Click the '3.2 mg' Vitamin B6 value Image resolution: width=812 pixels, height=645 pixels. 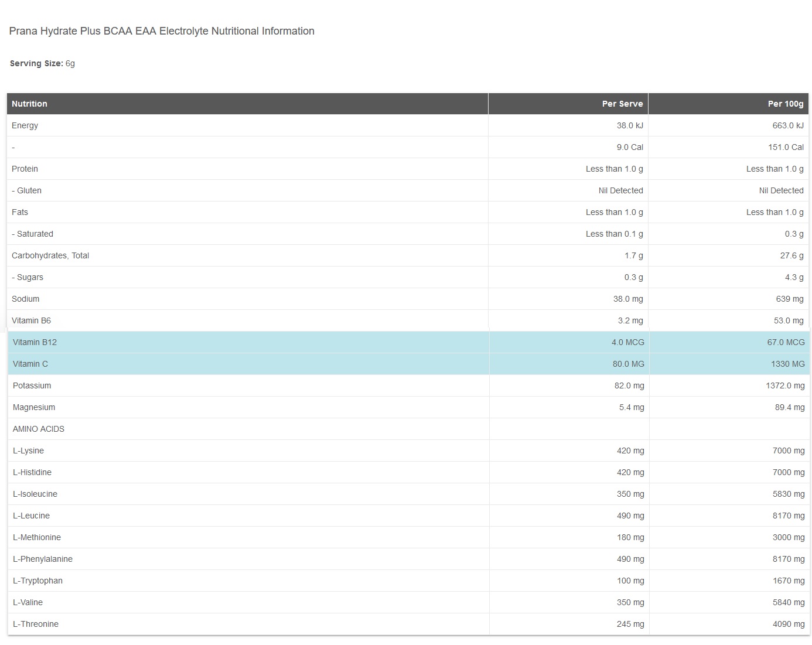(630, 320)
